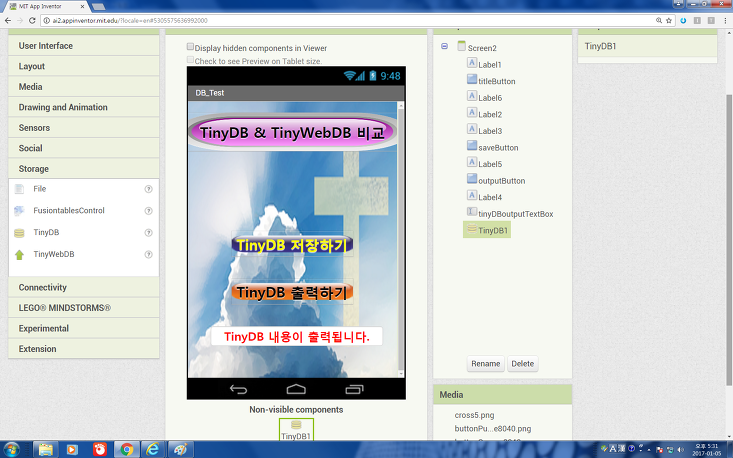Click the Label1 label icon
This screenshot has width=733, height=458.
click(x=472, y=63)
